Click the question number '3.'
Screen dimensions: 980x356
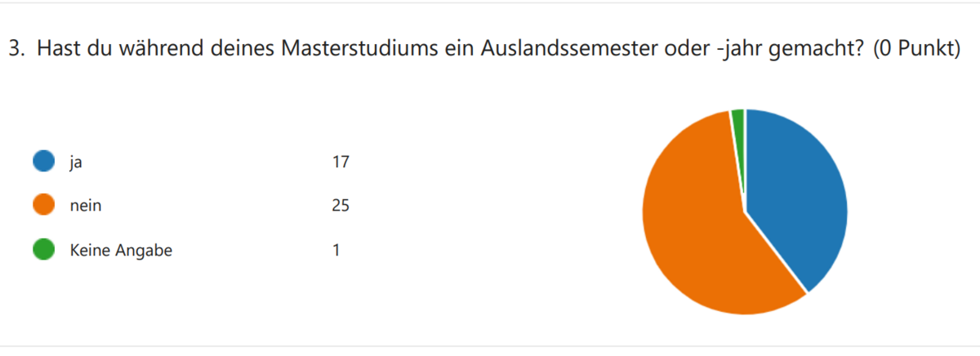(16, 51)
